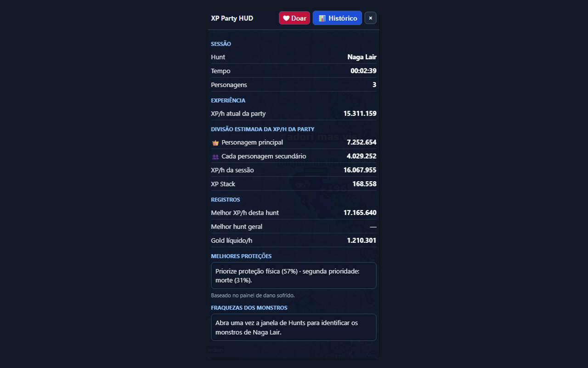Screen dimensions: 588x368
Task: Click the Tempo value 00:02:39
Action: coord(363,71)
